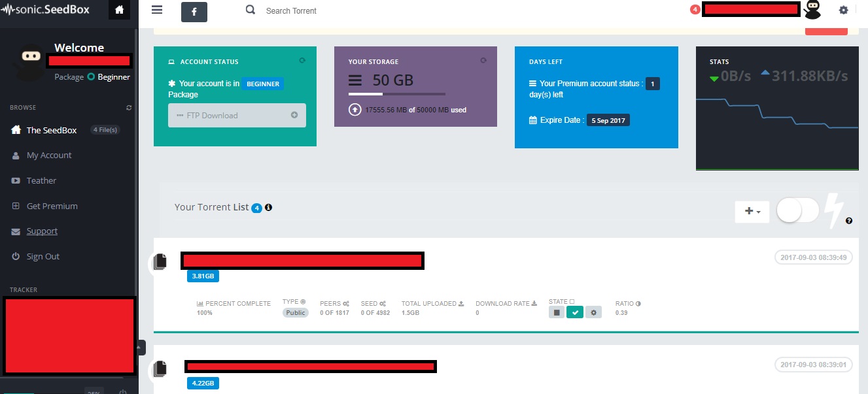The image size is (868, 394).
Task: Click the upload arrow icon in storage card
Action: [x=355, y=110]
